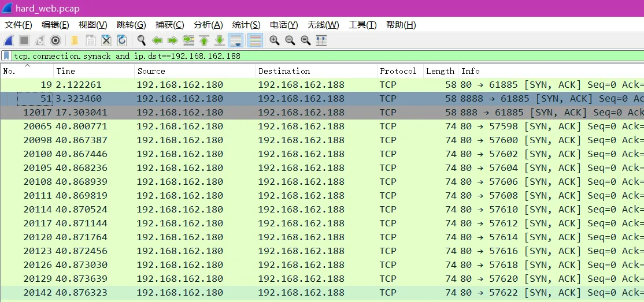
Task: Open the 分析(A) menu
Action: coord(208,25)
